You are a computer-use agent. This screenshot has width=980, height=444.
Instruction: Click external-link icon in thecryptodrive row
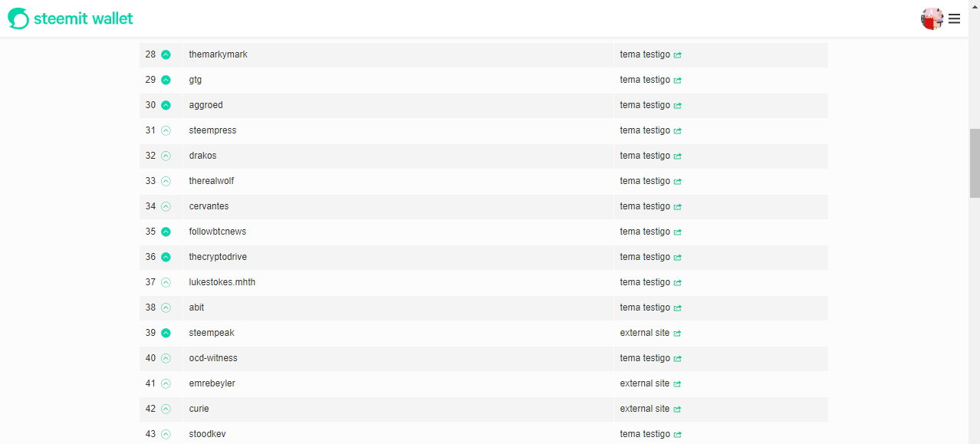(x=678, y=258)
